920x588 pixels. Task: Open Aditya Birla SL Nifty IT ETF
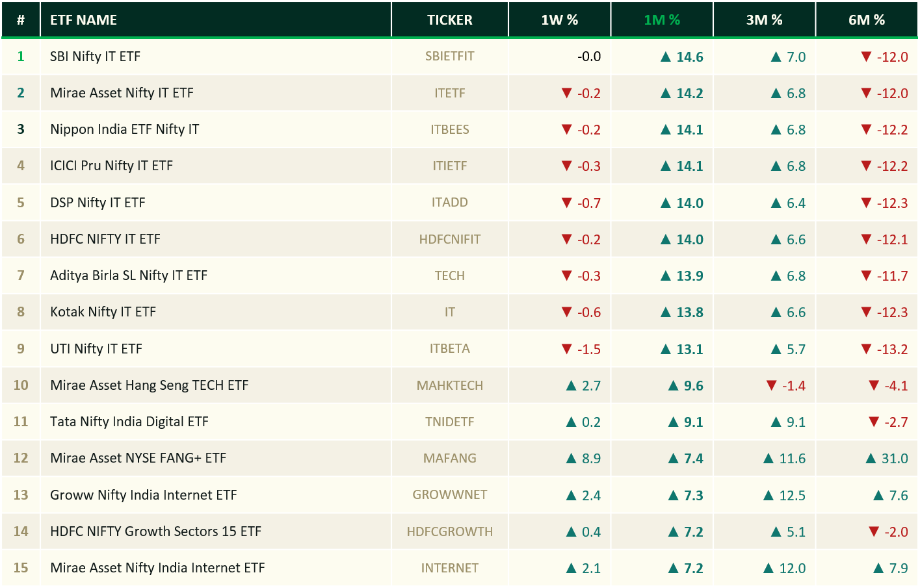[x=129, y=275]
